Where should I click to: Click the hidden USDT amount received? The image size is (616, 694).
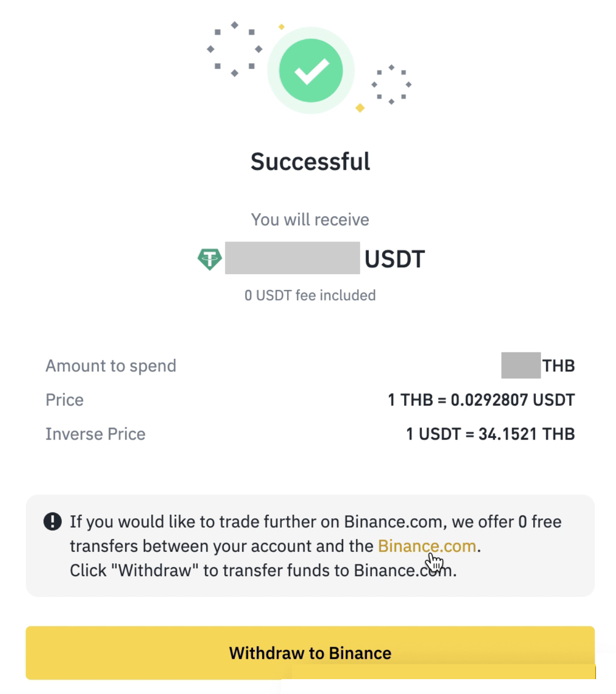(x=292, y=258)
